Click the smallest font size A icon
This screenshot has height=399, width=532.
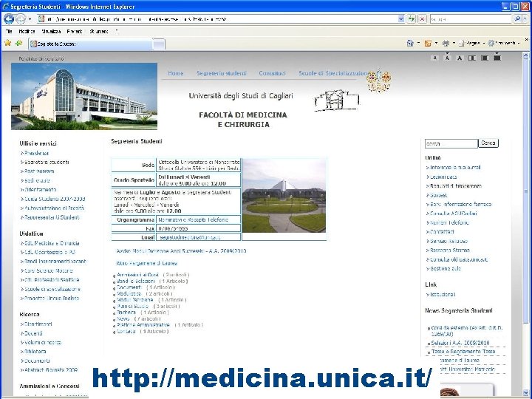click(x=435, y=58)
